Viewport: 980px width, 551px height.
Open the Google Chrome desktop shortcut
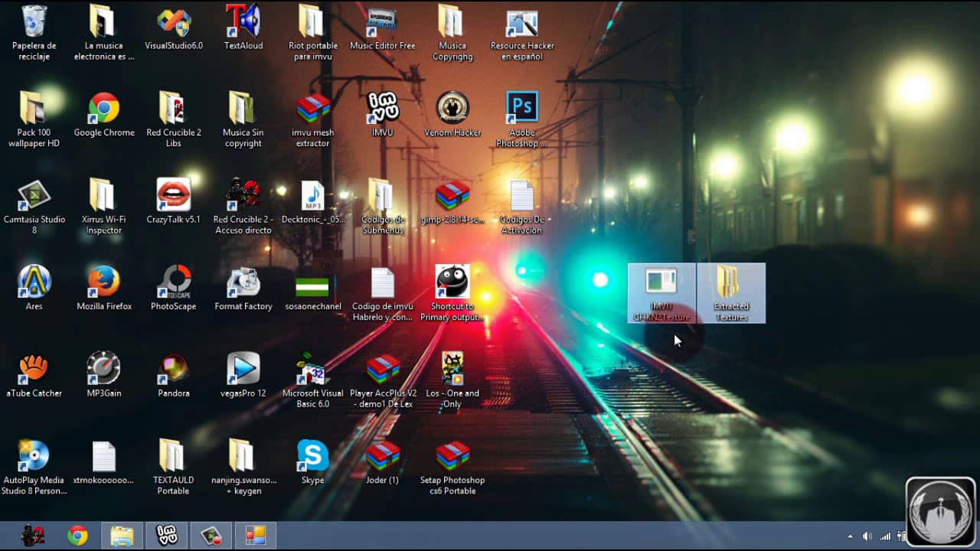tap(103, 109)
